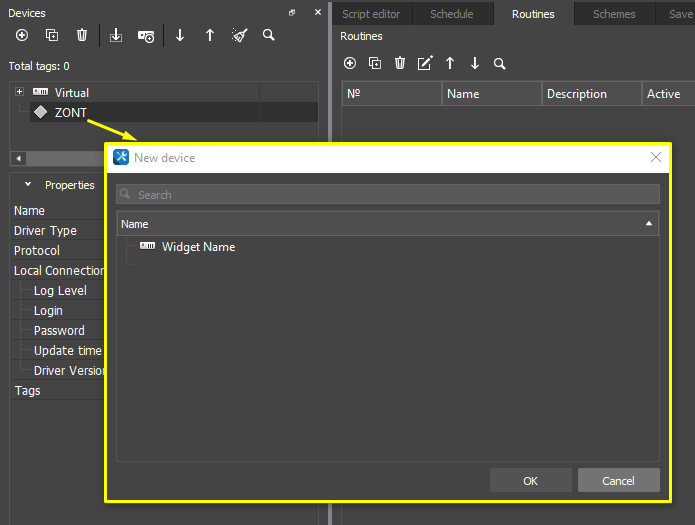Sort the Name column in New device dialog
The height and width of the screenshot is (525, 695).
tap(650, 224)
